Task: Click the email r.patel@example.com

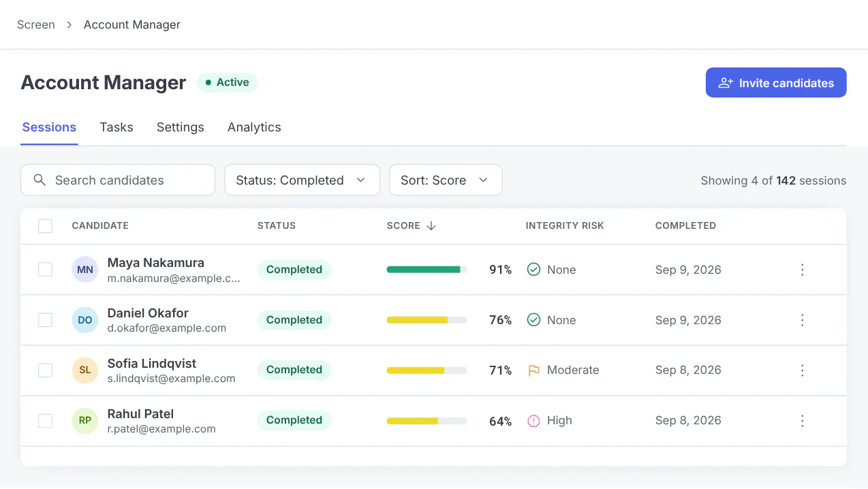Action: tap(161, 429)
